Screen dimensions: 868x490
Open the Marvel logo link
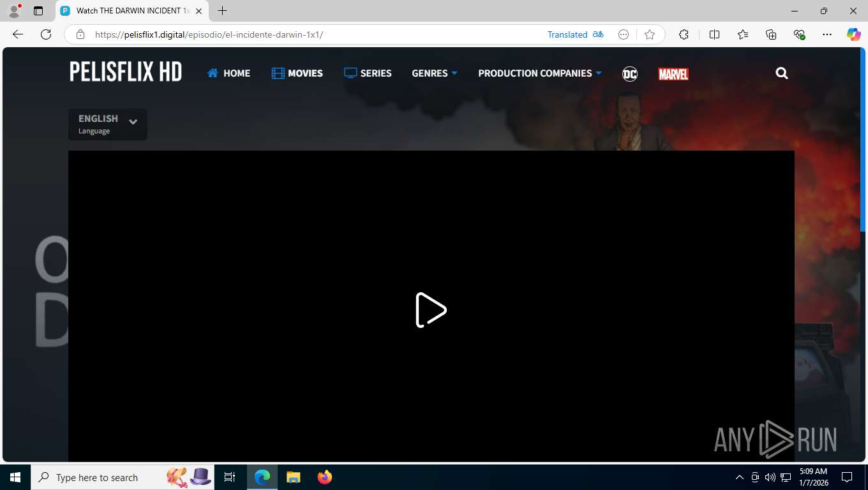coord(673,74)
